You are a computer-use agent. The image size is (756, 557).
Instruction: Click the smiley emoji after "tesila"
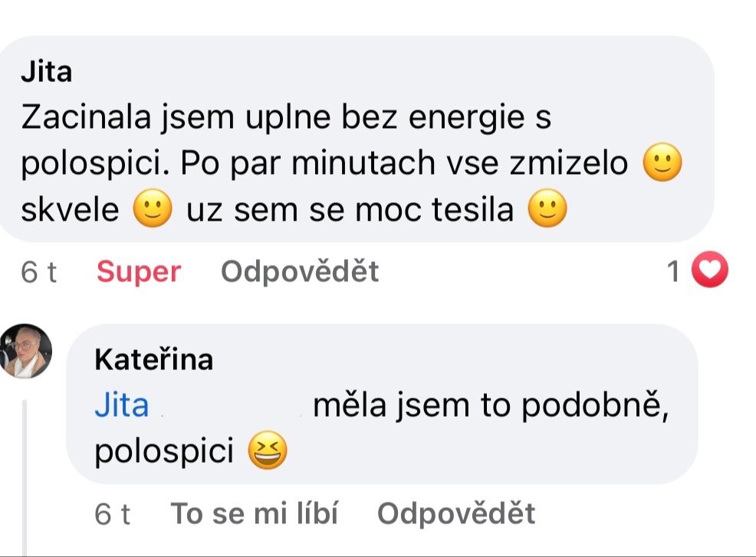pyautogui.click(x=546, y=208)
